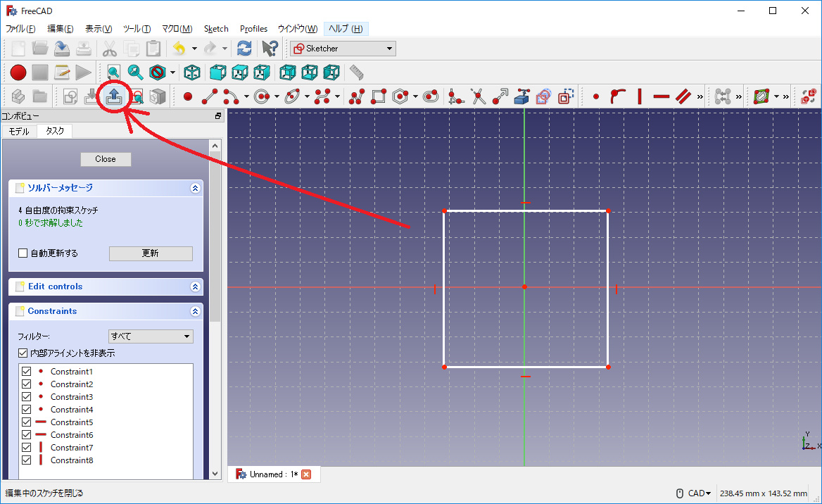Image resolution: width=822 pixels, height=504 pixels.
Task: Apply the Parallel constraint
Action: (683, 96)
